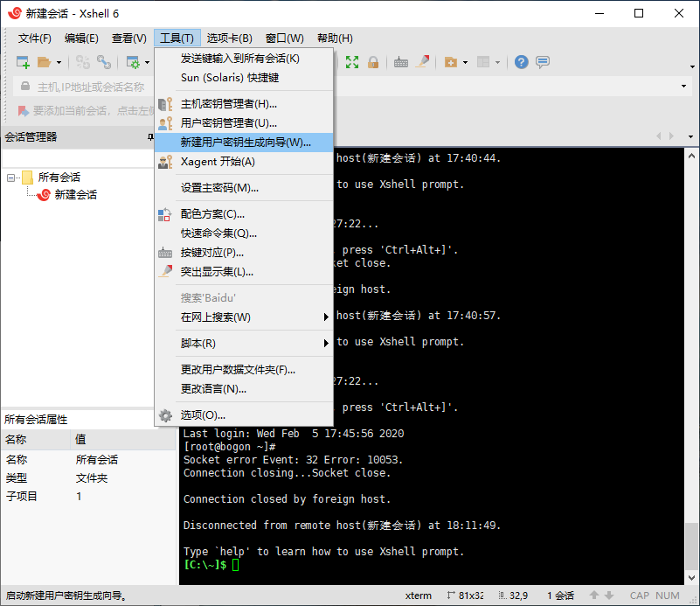Open the Tabs (选项卡) menu
Viewport: 700px width, 606px height.
[x=230, y=38]
